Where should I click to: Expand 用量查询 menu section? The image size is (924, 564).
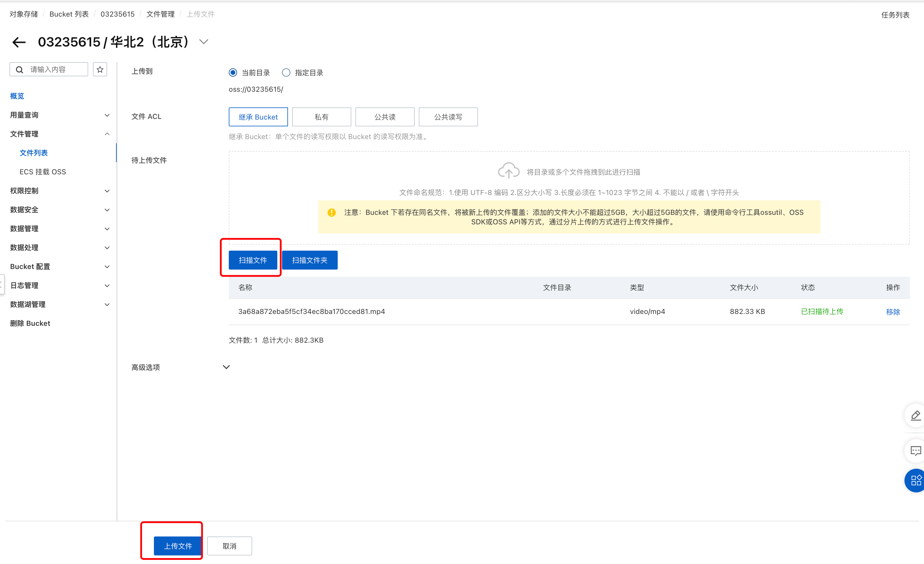pos(107,115)
